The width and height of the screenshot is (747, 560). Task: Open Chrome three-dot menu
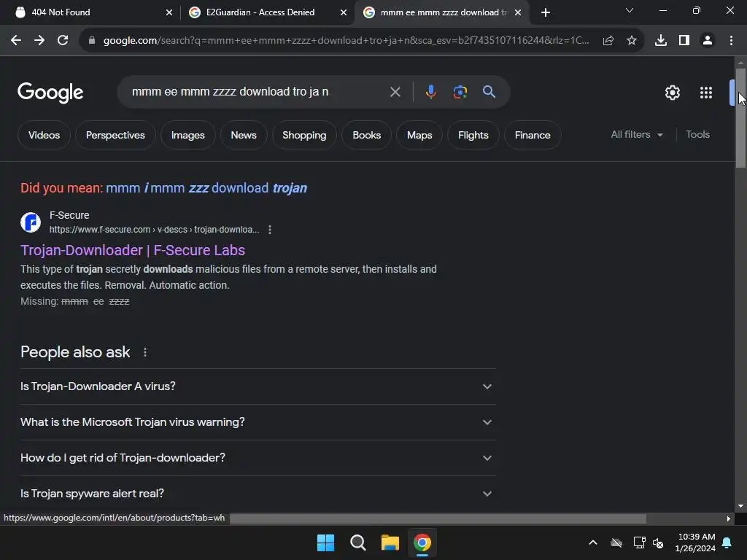click(731, 41)
